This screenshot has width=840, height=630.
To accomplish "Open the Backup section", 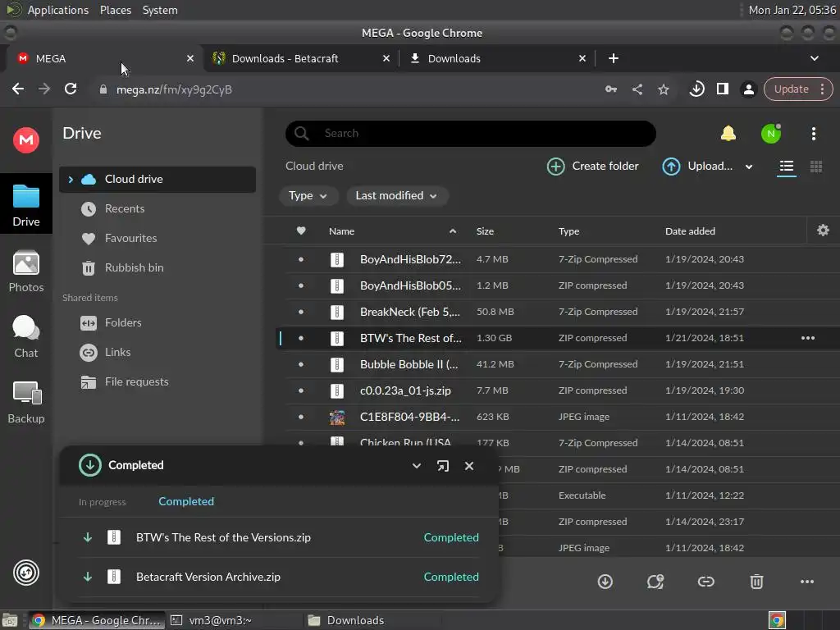I will click(x=25, y=402).
